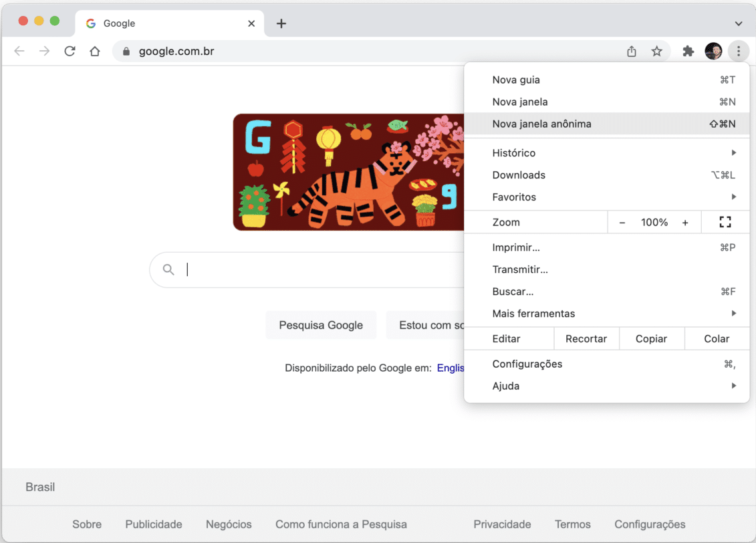Open the home page icon

tap(95, 51)
